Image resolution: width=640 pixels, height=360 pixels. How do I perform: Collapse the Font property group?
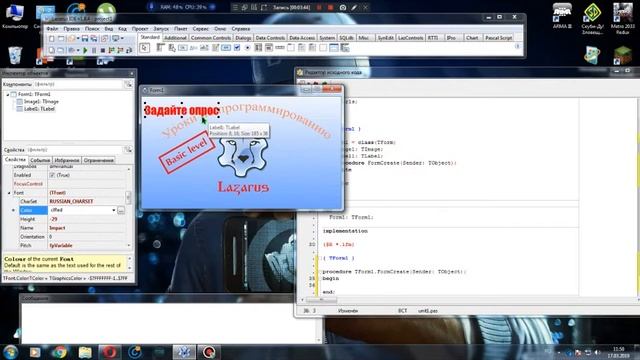tap(9, 193)
